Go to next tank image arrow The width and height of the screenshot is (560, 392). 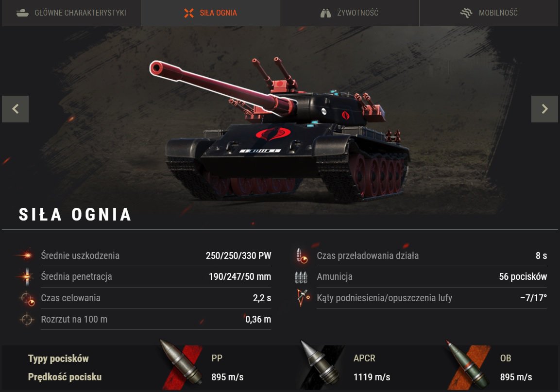pos(544,109)
